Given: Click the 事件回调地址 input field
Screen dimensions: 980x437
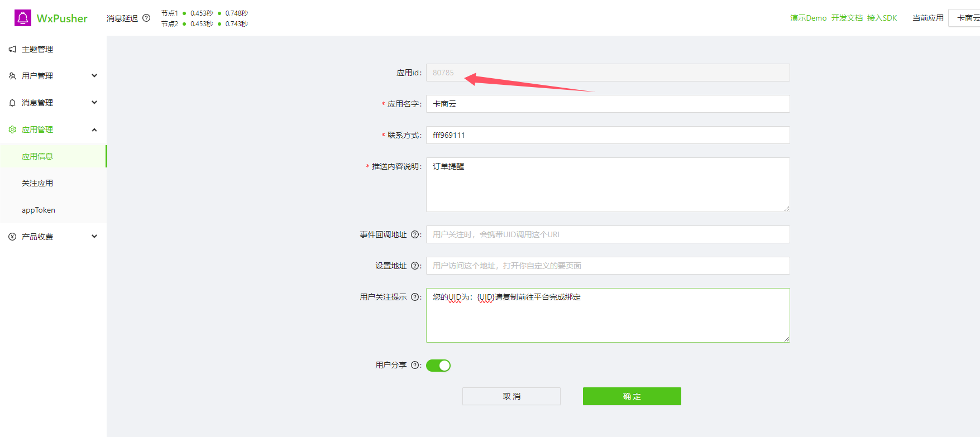Looking at the screenshot, I should point(608,234).
